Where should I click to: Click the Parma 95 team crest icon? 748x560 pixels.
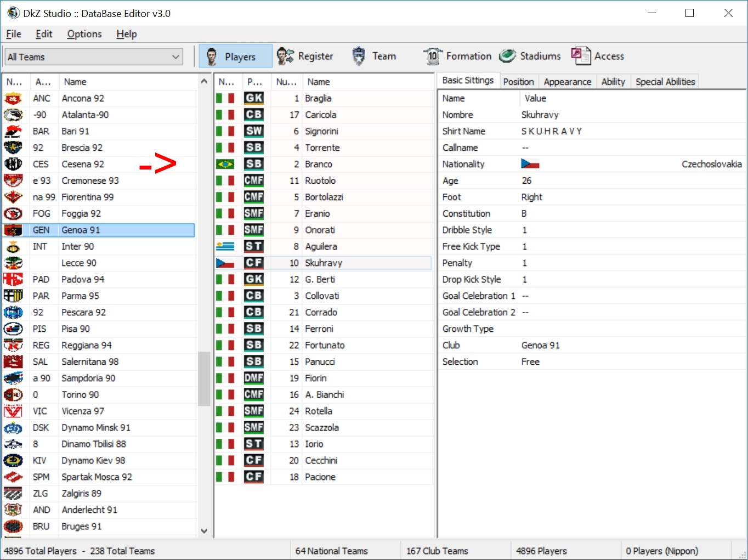pyautogui.click(x=13, y=296)
